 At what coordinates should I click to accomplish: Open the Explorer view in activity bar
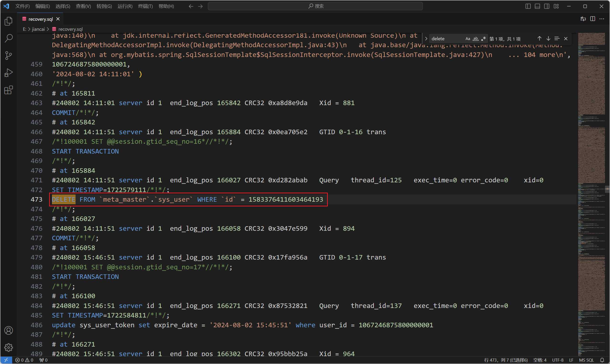9,21
